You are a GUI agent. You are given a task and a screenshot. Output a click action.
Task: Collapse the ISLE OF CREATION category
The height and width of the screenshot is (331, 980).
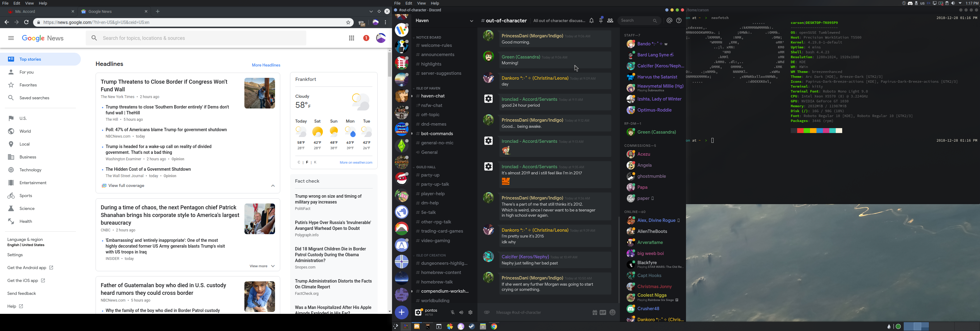429,256
